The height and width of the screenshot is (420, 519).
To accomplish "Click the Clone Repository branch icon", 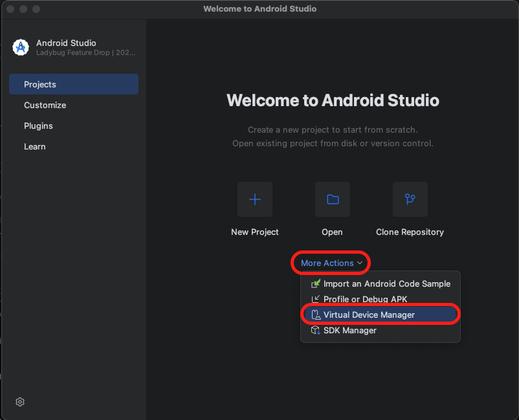I will pyautogui.click(x=410, y=199).
